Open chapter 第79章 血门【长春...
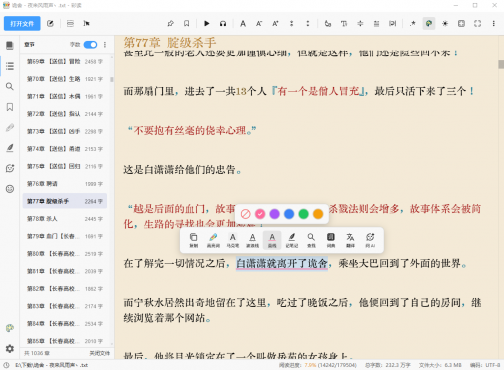 [65, 236]
